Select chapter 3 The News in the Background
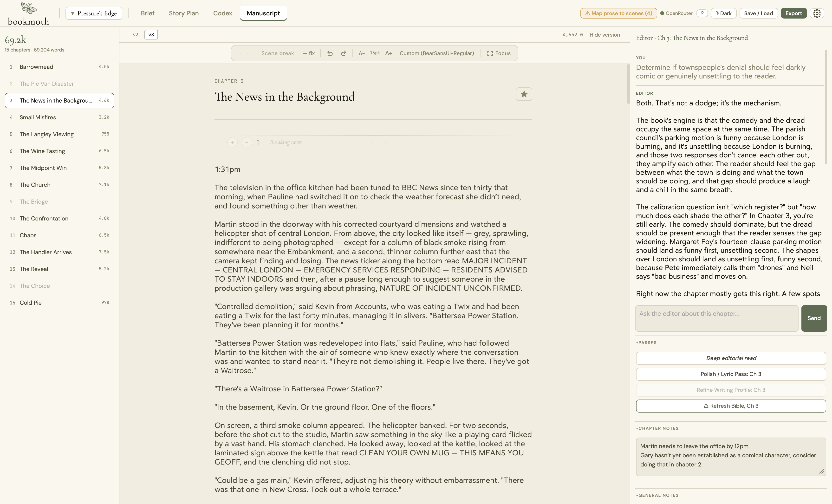832x504 pixels. [x=59, y=101]
